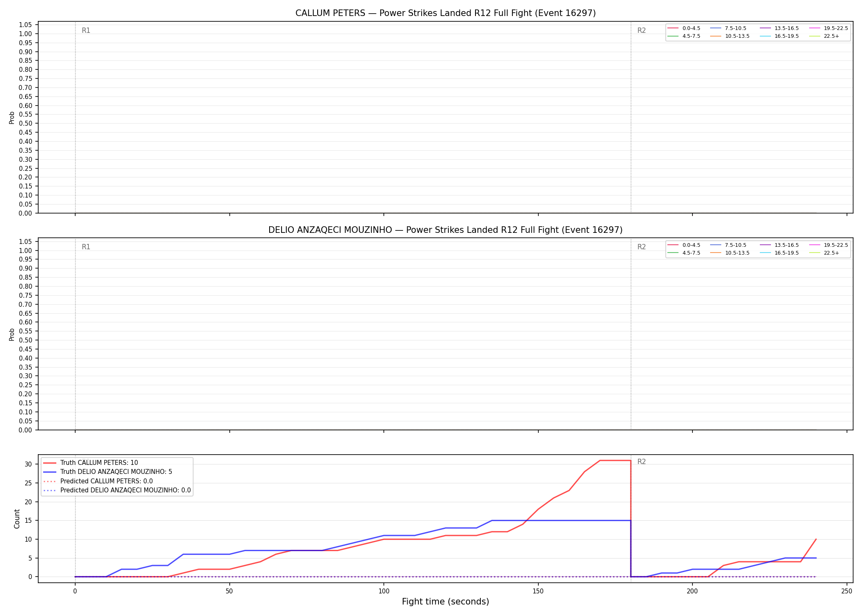Select 4.5-7.5 in the Callum Peters chart legend
Image resolution: width=863 pixels, height=616 pixels.
coord(684,36)
